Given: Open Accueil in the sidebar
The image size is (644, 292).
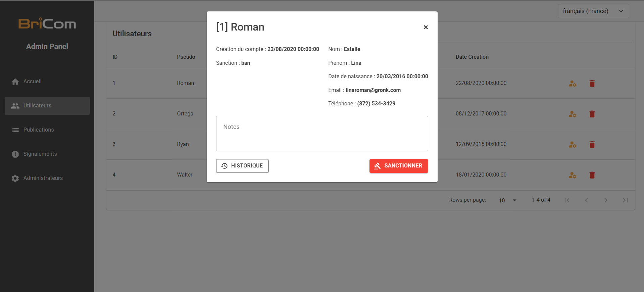Looking at the screenshot, I should click(x=32, y=82).
